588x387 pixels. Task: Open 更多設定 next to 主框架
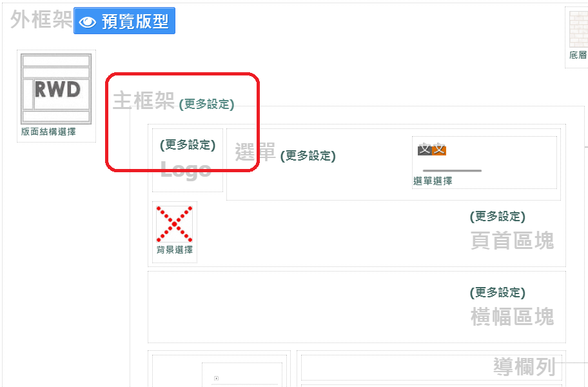click(x=206, y=104)
